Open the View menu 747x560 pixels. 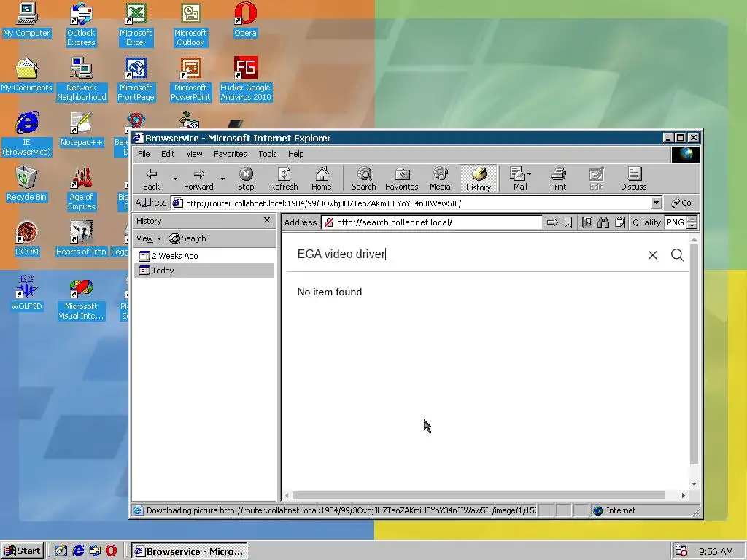coord(194,155)
